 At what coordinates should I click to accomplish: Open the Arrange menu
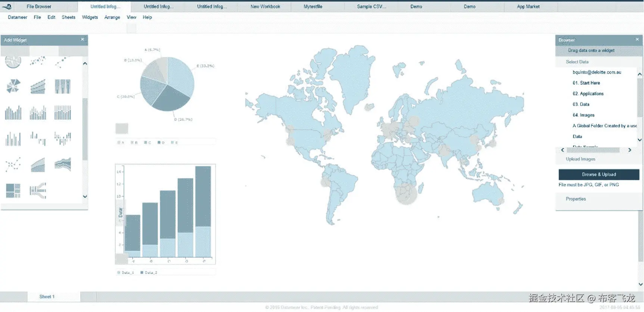point(112,17)
